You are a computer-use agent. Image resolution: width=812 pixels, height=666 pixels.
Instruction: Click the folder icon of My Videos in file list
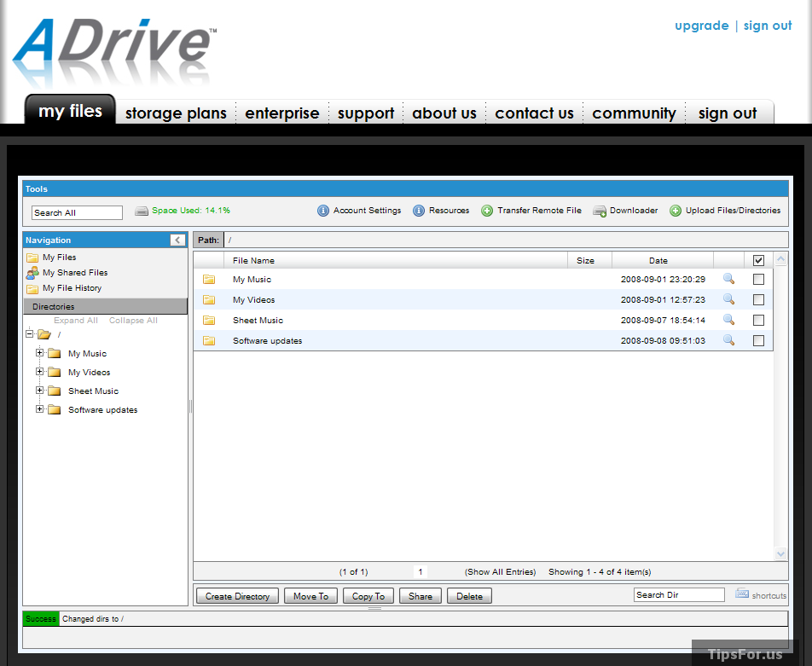[x=209, y=299]
